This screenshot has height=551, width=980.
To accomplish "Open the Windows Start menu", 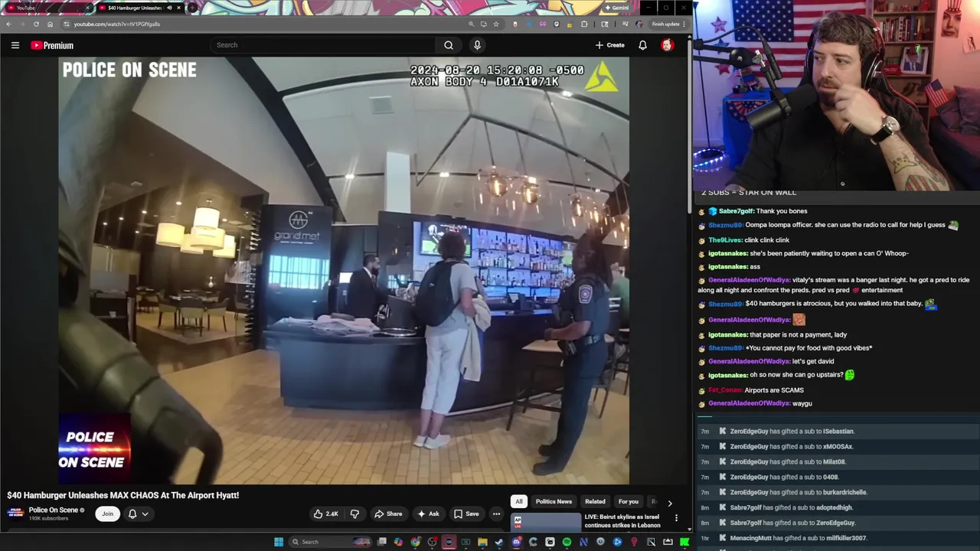I will click(279, 542).
